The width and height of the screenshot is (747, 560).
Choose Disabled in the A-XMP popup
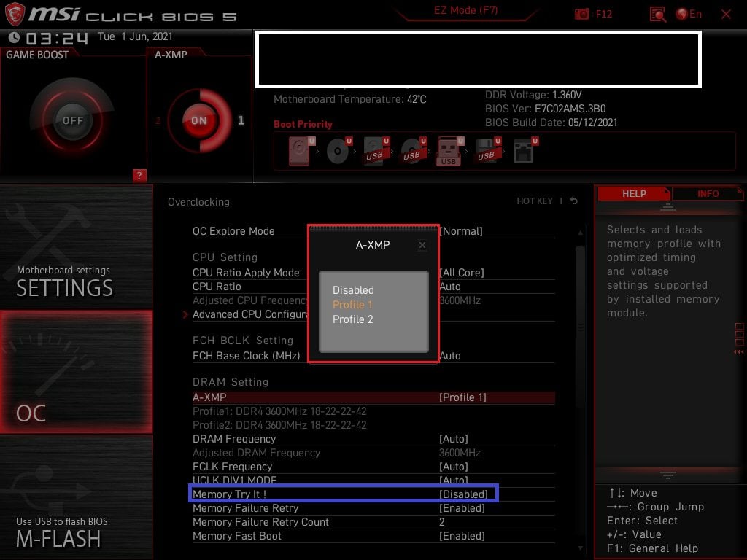coord(353,290)
